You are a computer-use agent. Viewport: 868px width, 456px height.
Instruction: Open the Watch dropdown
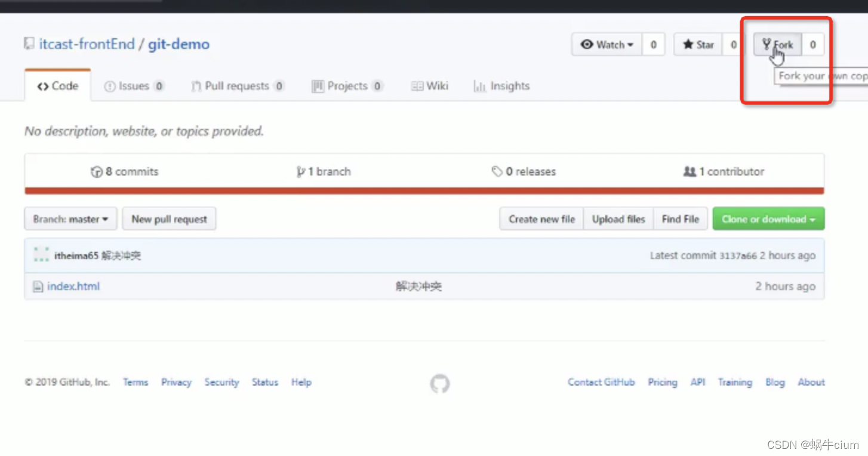tap(607, 45)
